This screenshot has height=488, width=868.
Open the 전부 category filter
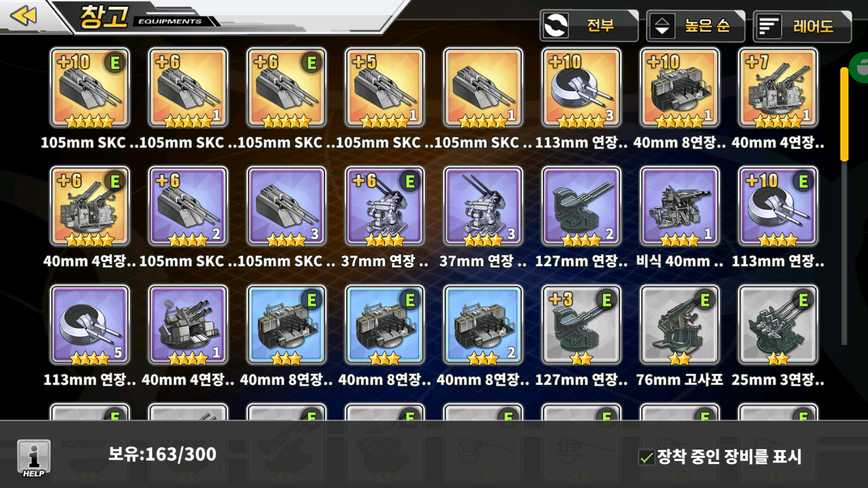point(589,26)
